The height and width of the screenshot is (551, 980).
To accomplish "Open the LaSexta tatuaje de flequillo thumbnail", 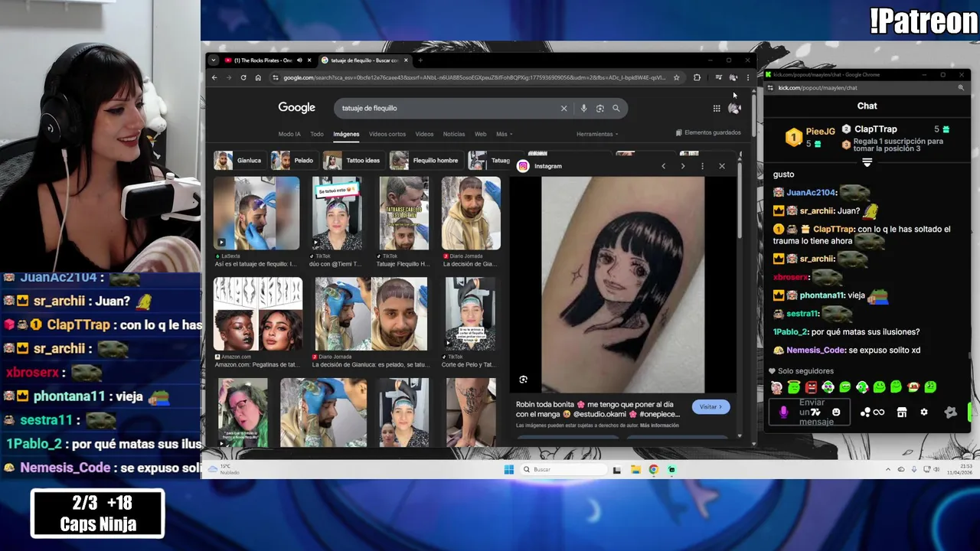I will (256, 213).
